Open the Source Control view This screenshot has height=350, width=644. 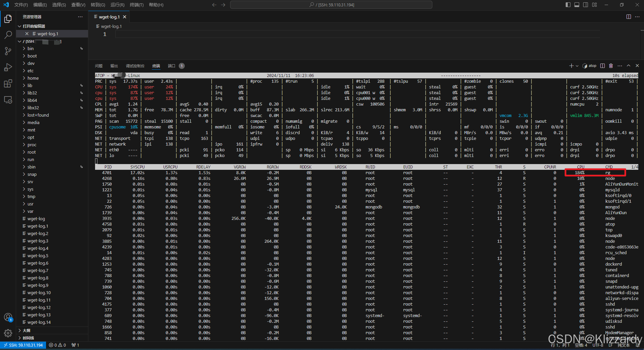[x=8, y=51]
